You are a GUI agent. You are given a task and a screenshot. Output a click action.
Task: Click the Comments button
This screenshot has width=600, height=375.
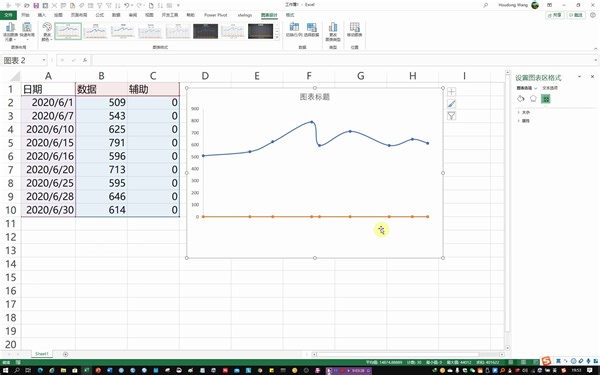[x=576, y=15]
